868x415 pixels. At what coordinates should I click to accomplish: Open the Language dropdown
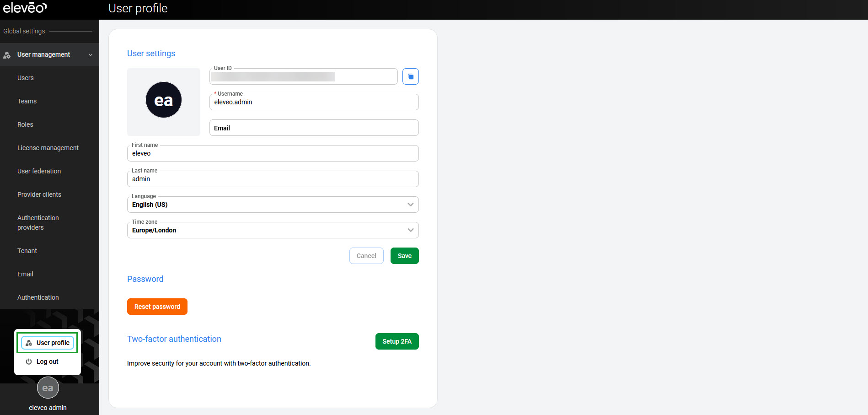coord(273,205)
